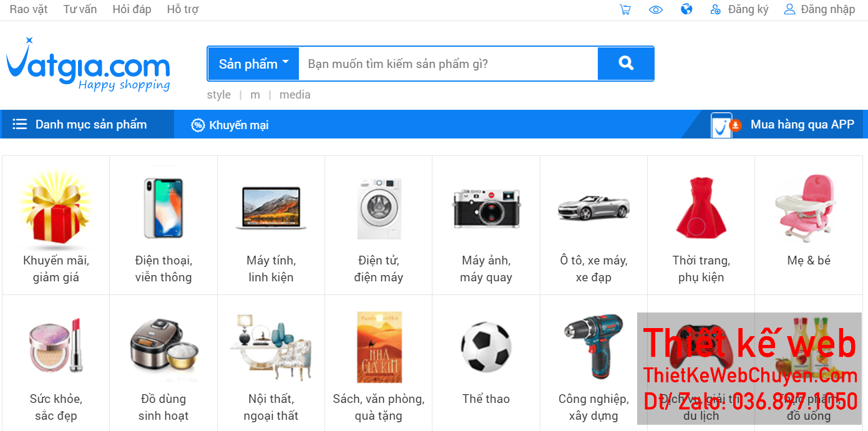868x431 pixels.
Task: Click the recently viewed eye icon
Action: pyautogui.click(x=655, y=9)
